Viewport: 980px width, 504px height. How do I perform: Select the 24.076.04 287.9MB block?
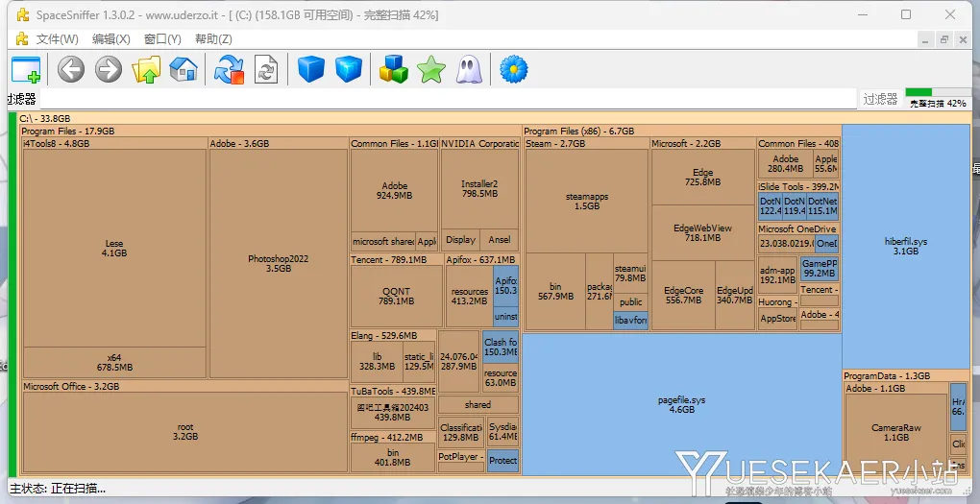(458, 361)
